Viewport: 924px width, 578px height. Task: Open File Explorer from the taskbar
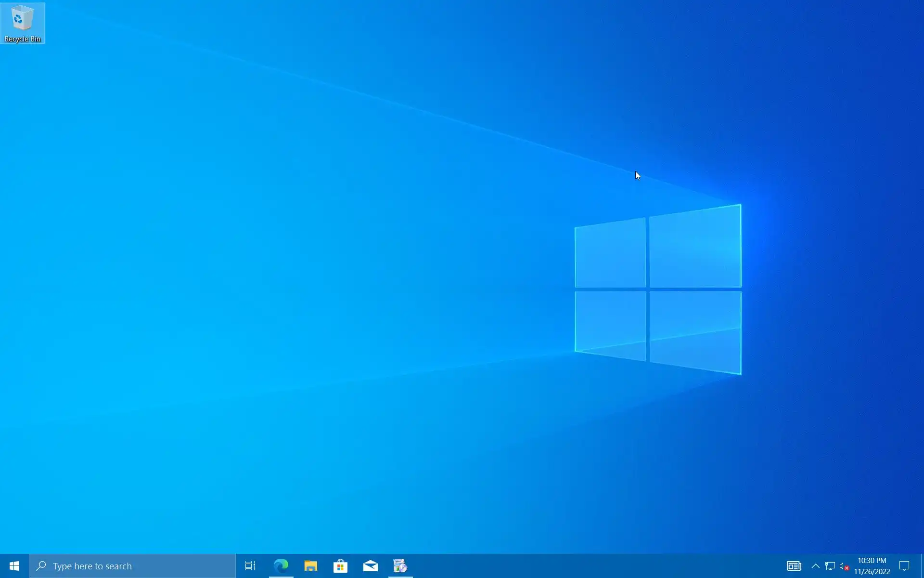tap(311, 566)
